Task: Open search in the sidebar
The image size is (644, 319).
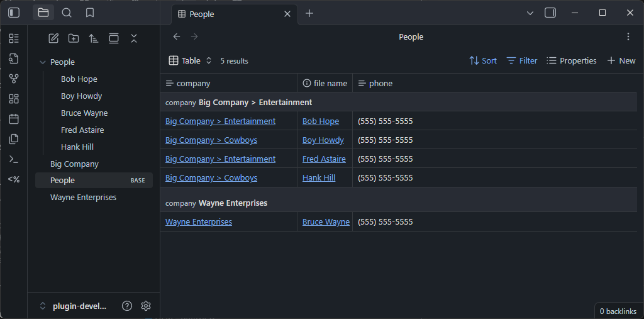Action: click(67, 13)
